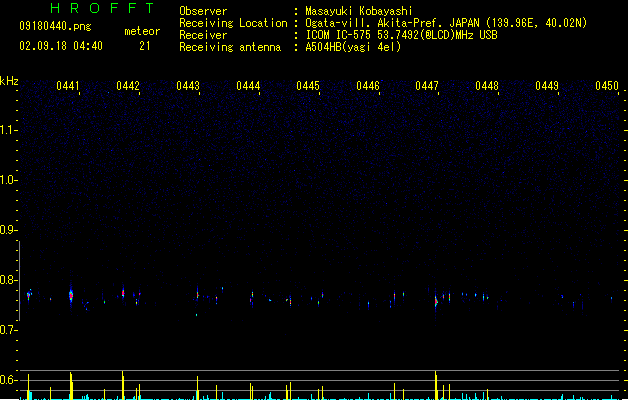
Task: Click the date stamp 02.09.18 04:40
Action: coord(61,46)
